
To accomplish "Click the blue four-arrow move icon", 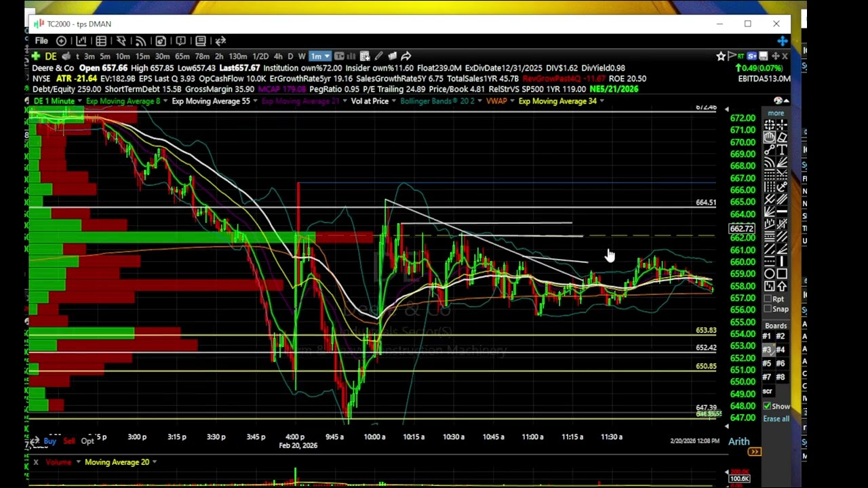I will tap(783, 41).
